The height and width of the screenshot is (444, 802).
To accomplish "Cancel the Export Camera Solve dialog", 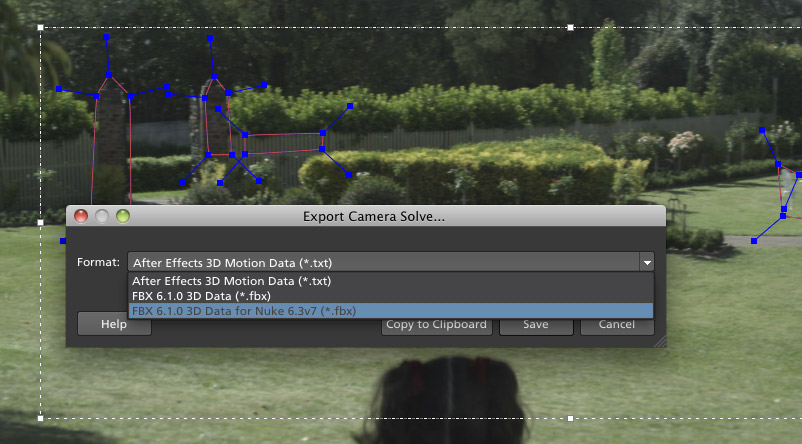I will coord(617,325).
